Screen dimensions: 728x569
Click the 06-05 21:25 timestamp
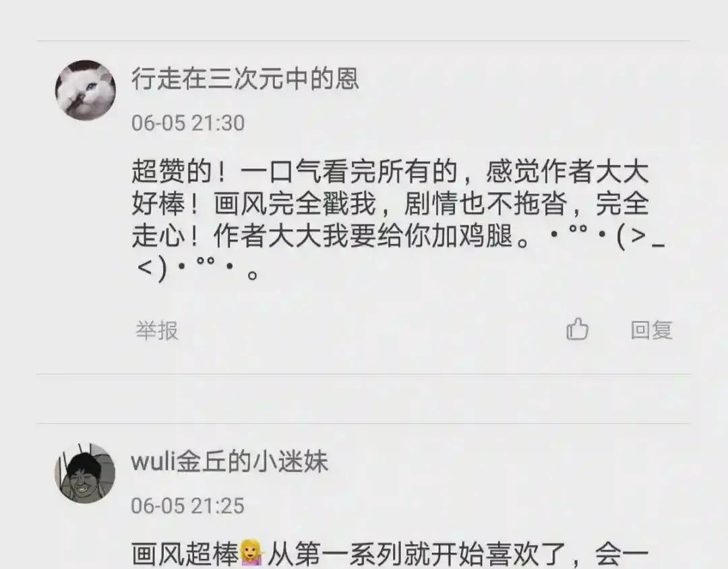[x=187, y=506]
